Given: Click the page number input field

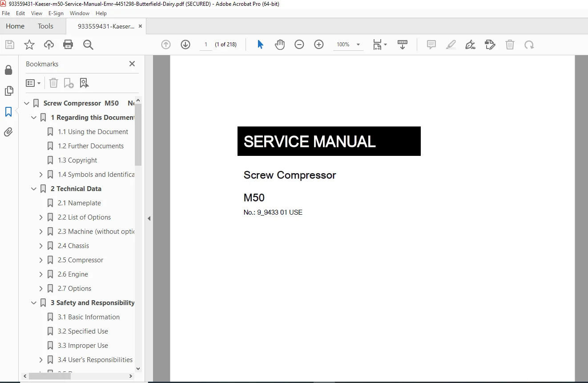Looking at the screenshot, I should [206, 45].
